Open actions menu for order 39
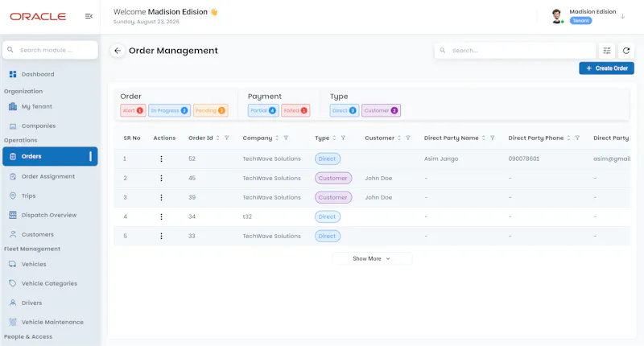Image resolution: width=644 pixels, height=346 pixels. [x=162, y=197]
